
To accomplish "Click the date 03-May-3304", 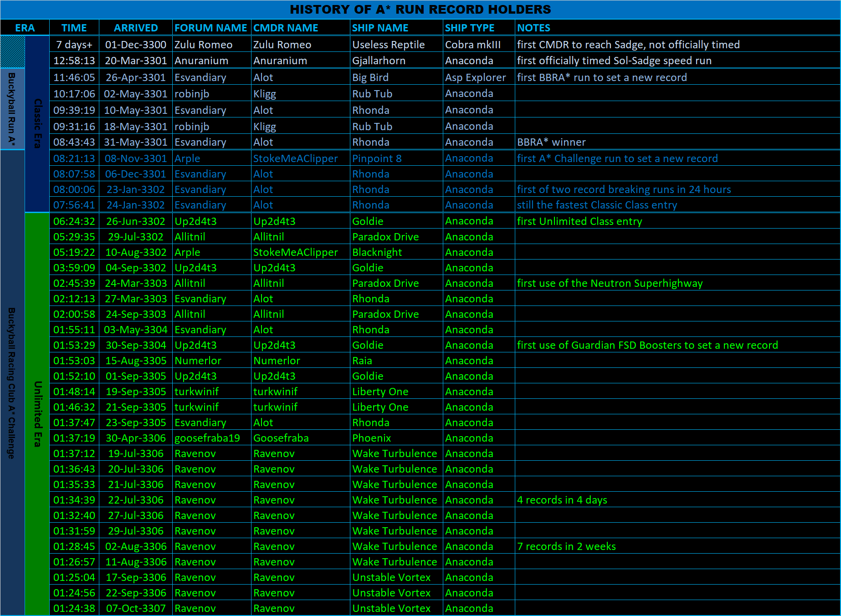I will click(x=136, y=330).
